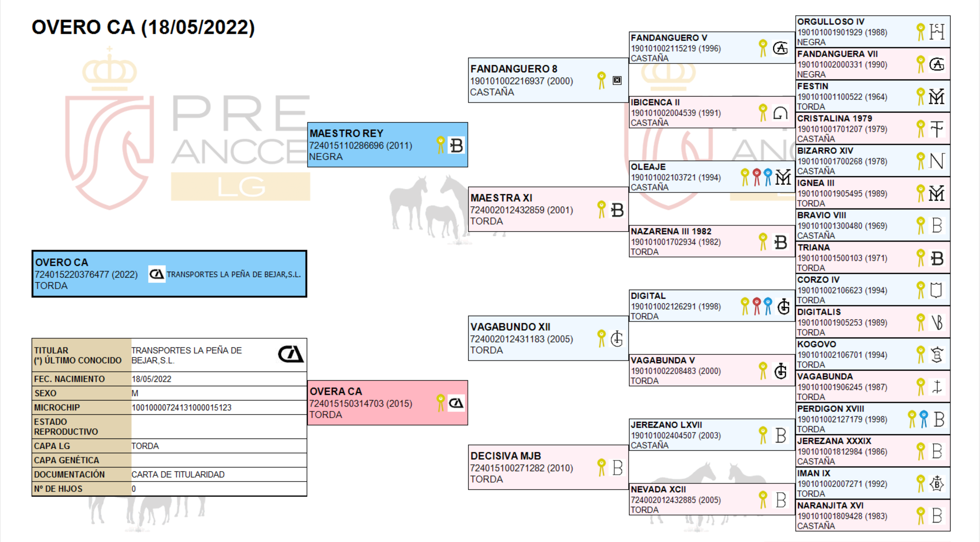Click the TRANSPORTES LA PEÑA DE BEJAR owner text
Viewport: 980px width, 542px height.
[234, 274]
